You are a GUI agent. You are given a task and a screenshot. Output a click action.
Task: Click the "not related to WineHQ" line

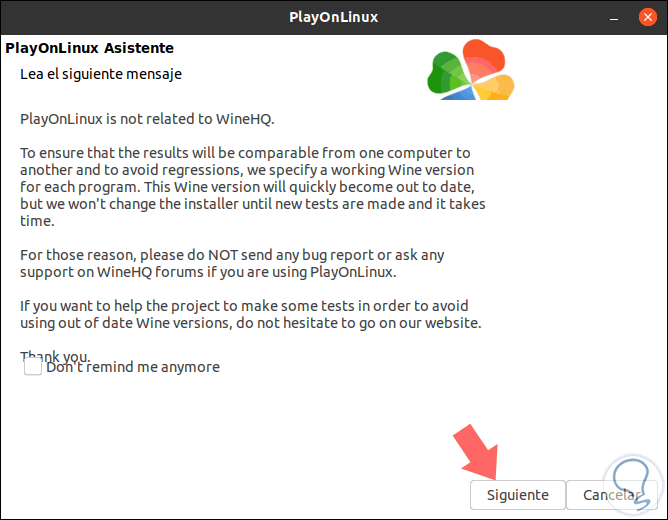point(147,119)
